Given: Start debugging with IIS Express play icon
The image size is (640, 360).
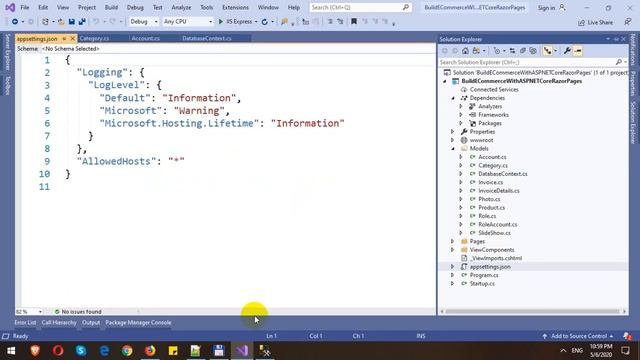Looking at the screenshot, I should [x=221, y=22].
